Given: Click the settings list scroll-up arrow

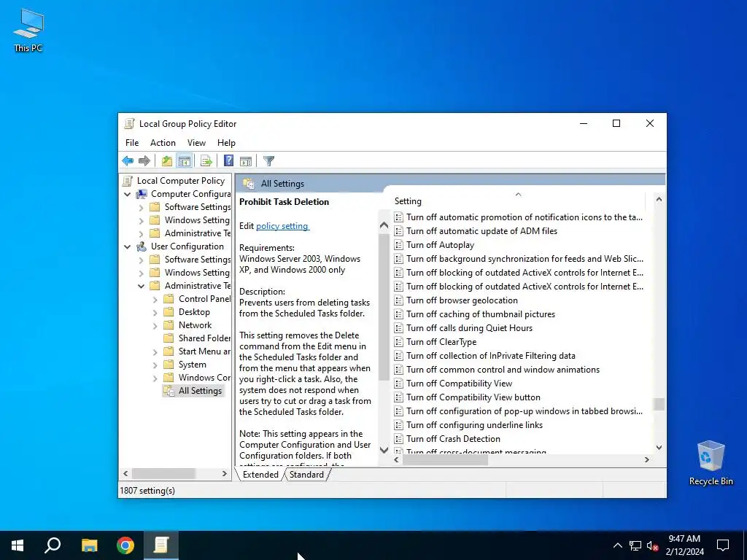Looking at the screenshot, I should point(659,199).
